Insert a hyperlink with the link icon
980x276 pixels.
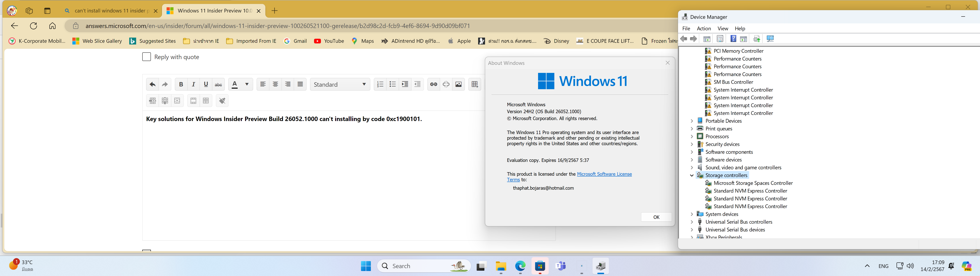(434, 84)
